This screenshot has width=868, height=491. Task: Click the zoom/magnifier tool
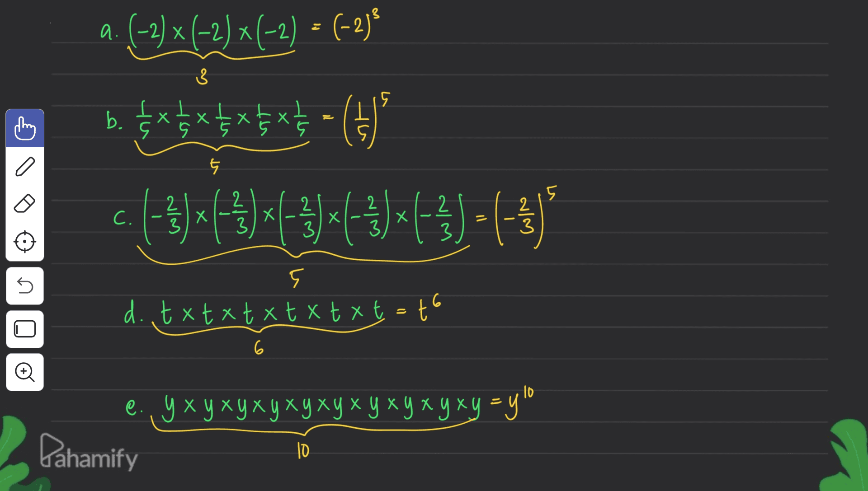pyautogui.click(x=24, y=371)
